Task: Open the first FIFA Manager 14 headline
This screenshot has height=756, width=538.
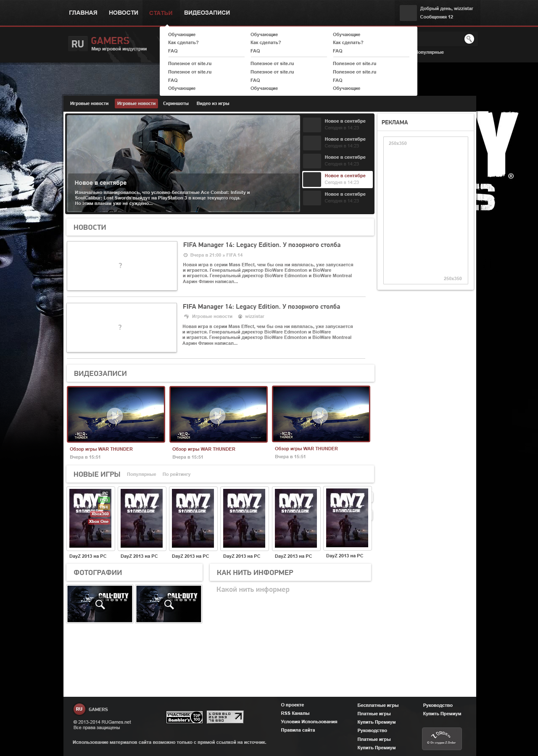Action: click(x=261, y=245)
